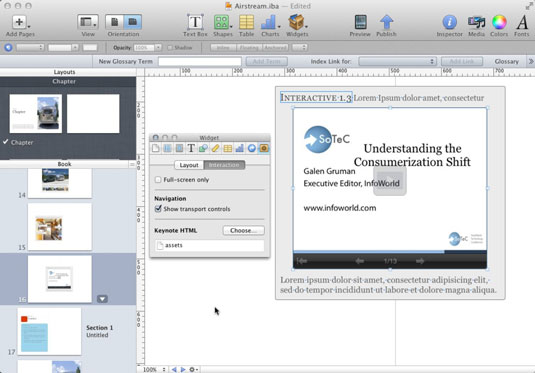Open the Index Link for dropdown
Screen dimensions: 535x373
pos(397,62)
